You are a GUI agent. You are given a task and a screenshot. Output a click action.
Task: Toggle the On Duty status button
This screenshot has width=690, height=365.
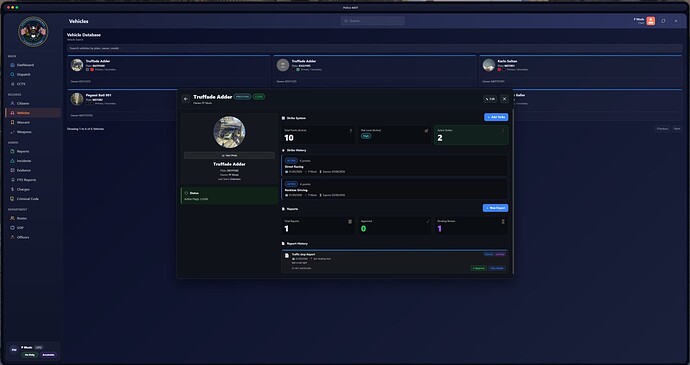[x=29, y=355]
